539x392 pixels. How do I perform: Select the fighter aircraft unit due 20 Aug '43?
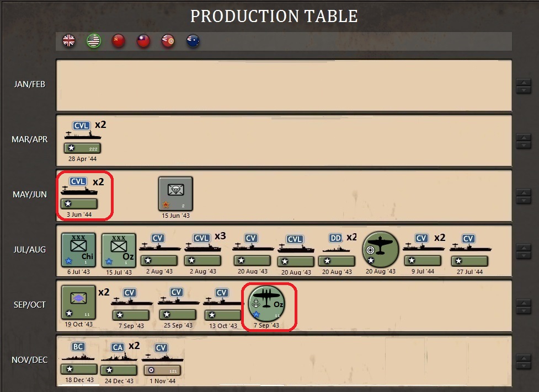click(x=381, y=249)
